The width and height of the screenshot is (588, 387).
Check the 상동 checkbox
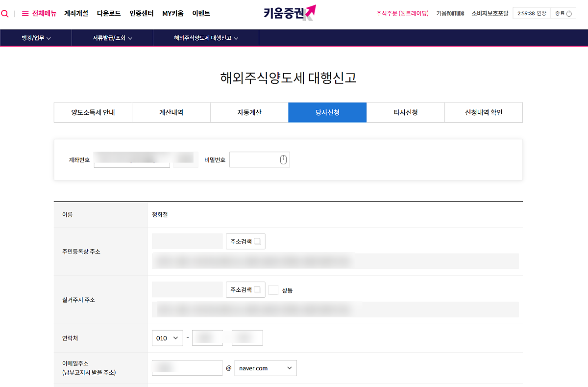tap(273, 290)
